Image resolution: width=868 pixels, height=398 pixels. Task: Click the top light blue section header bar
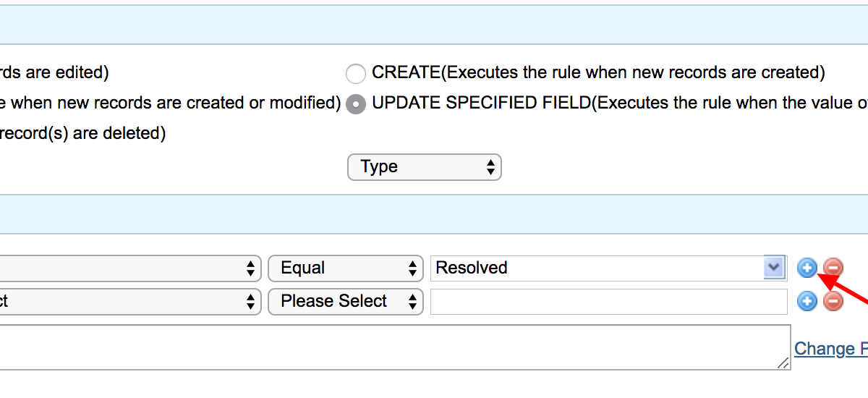(434, 25)
